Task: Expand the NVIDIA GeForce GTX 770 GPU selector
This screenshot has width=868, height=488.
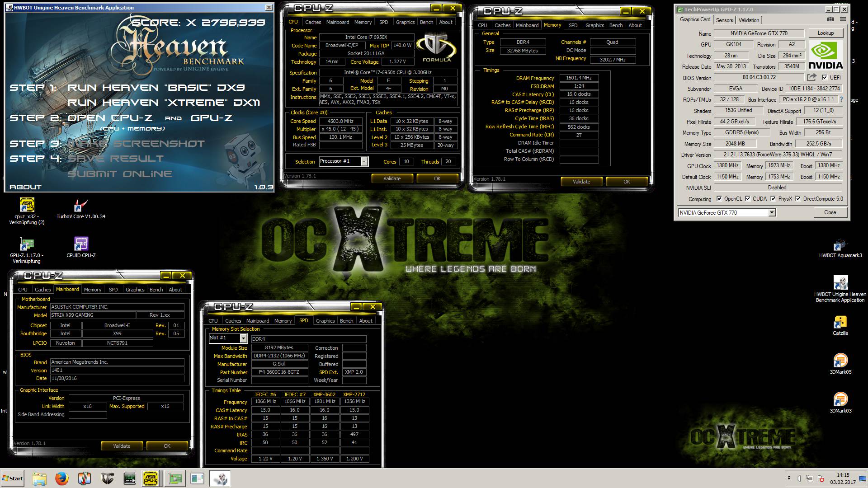Action: [x=772, y=212]
